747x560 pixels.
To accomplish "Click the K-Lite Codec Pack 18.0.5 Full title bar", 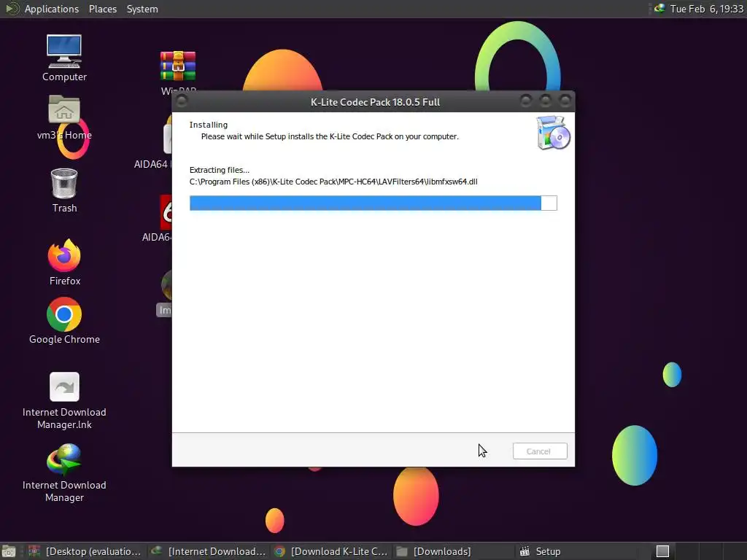I will (x=375, y=102).
